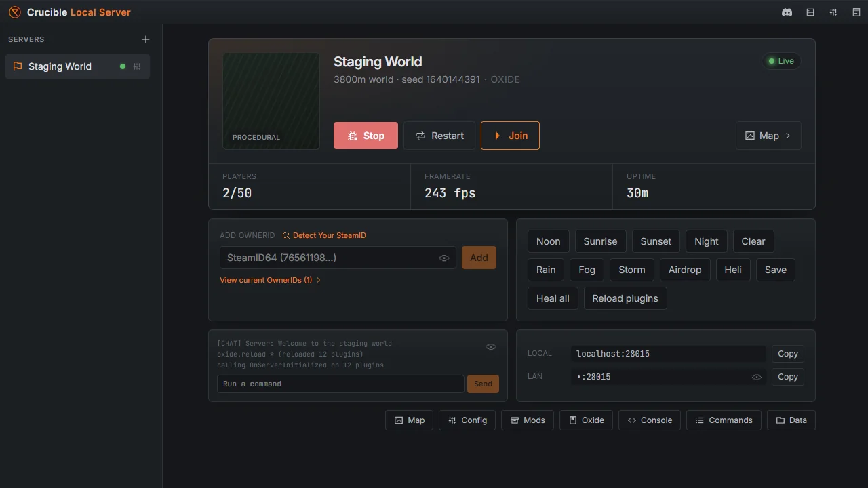Focus the Run a command field
The width and height of the screenshot is (868, 488).
340,384
